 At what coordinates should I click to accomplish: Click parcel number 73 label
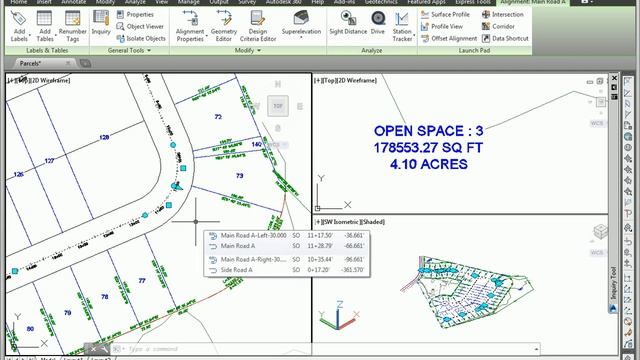[x=240, y=176]
